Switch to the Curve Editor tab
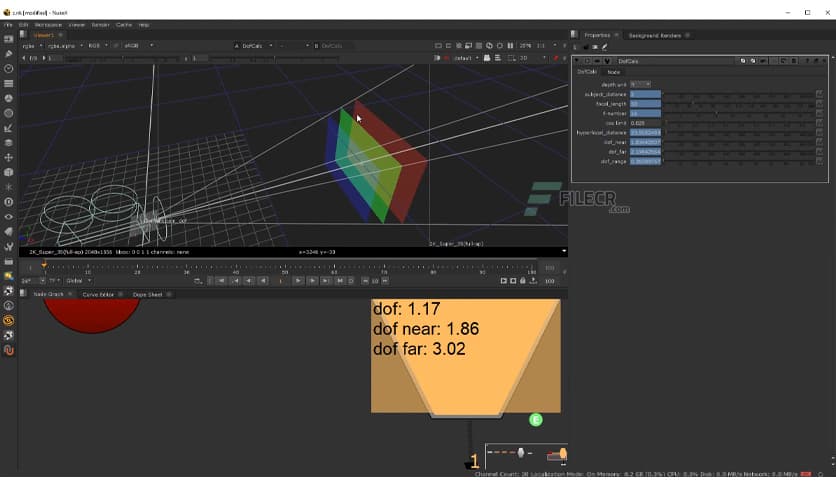The image size is (836, 484). point(98,294)
